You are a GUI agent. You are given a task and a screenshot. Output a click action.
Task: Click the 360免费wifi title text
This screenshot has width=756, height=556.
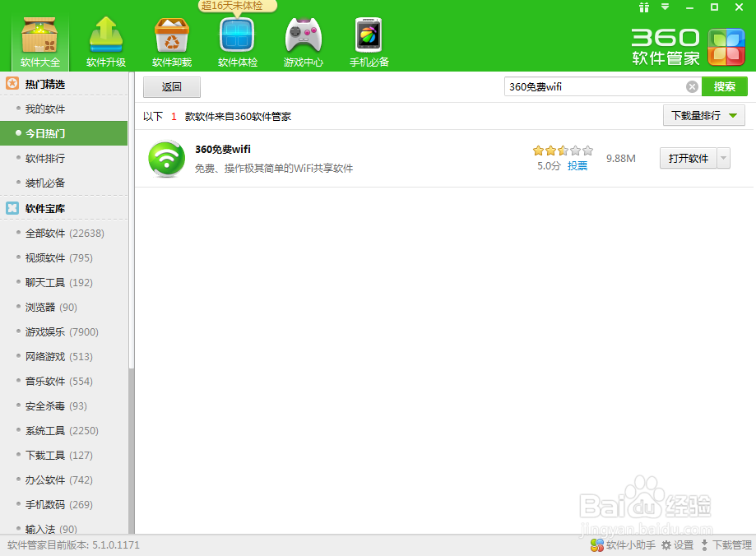(223, 150)
